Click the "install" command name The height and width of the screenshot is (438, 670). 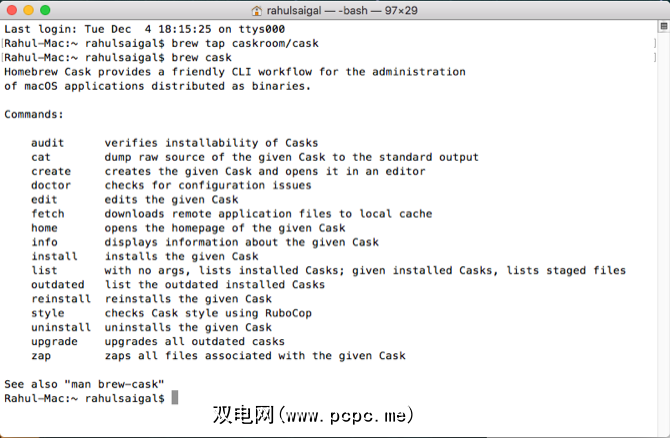click(54, 256)
